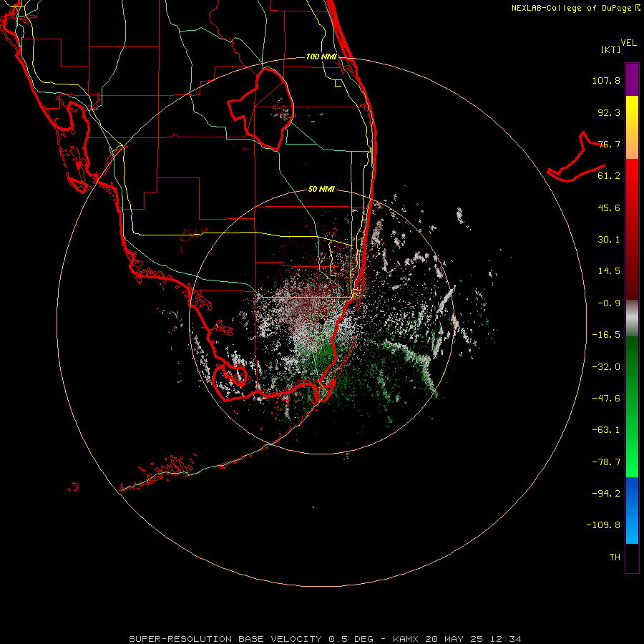
Task: Select the 107.8 legend value
Action: pos(606,80)
